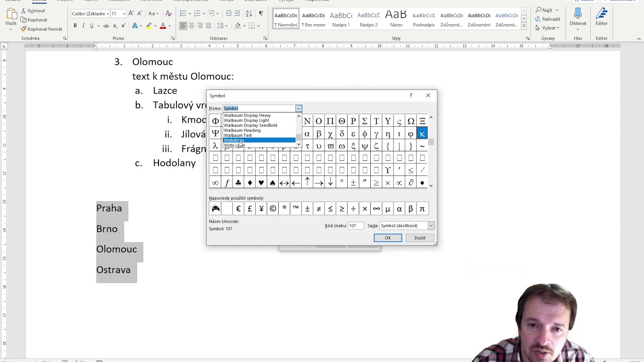Collapse the ribbon with the chevron
This screenshot has width=644, height=362.
point(639,38)
